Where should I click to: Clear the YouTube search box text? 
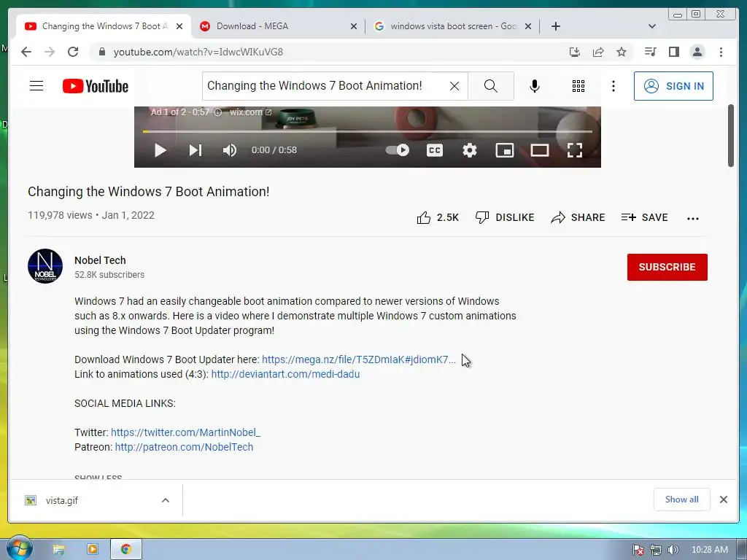click(454, 86)
